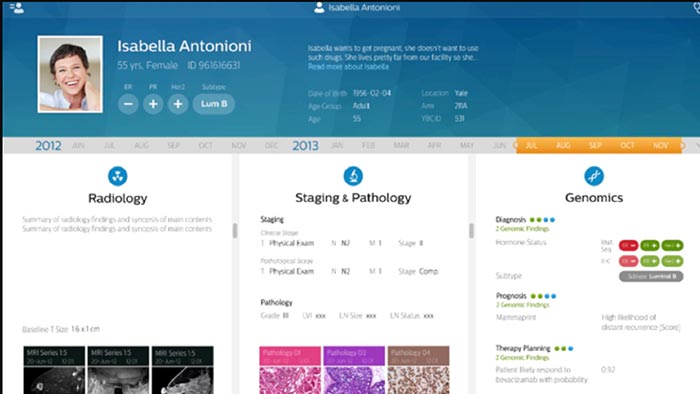The image size is (700, 394).
Task: Select FEB 2013 on the timeline
Action: 368,146
